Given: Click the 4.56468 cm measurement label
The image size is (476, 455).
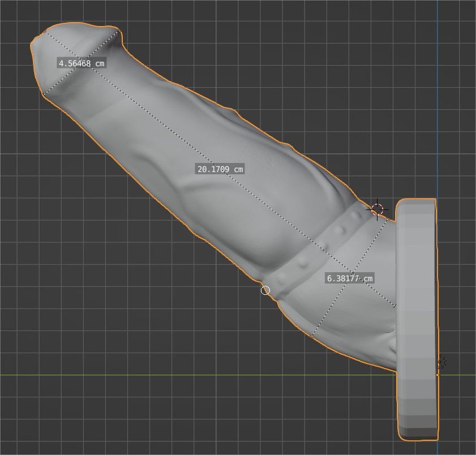Looking at the screenshot, I should click(x=82, y=63).
